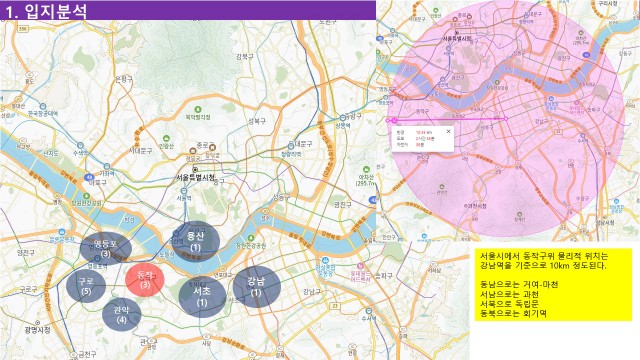Viewport: 640px width, 360px height.
Task: Click the purple 입지분석 title bar
Action: 188,10
